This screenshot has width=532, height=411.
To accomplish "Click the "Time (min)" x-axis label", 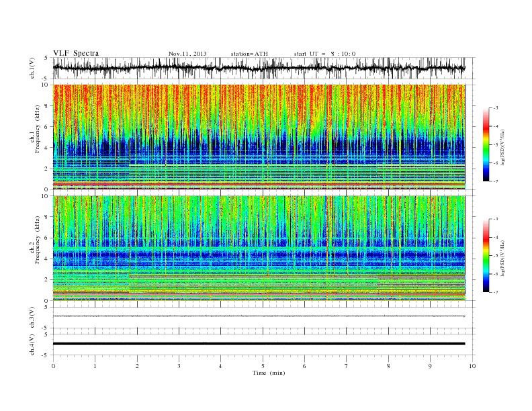I will click(269, 373).
